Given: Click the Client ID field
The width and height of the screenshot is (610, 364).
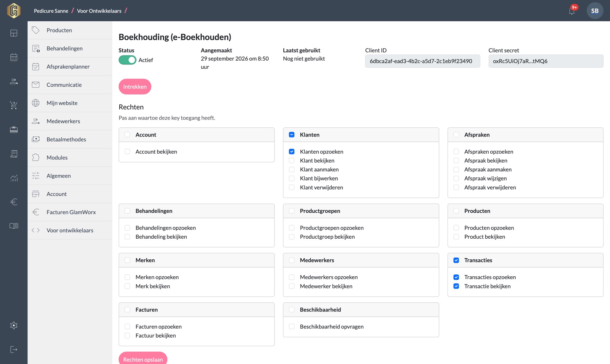Looking at the screenshot, I should tap(422, 61).
